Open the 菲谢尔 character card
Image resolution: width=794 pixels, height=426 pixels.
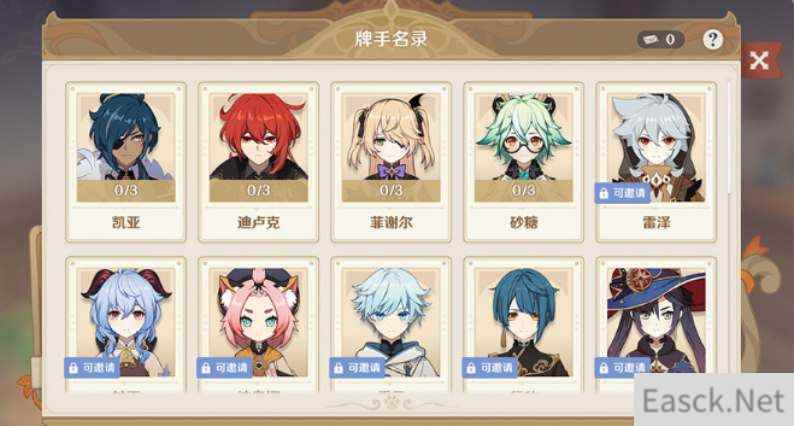coord(391,162)
